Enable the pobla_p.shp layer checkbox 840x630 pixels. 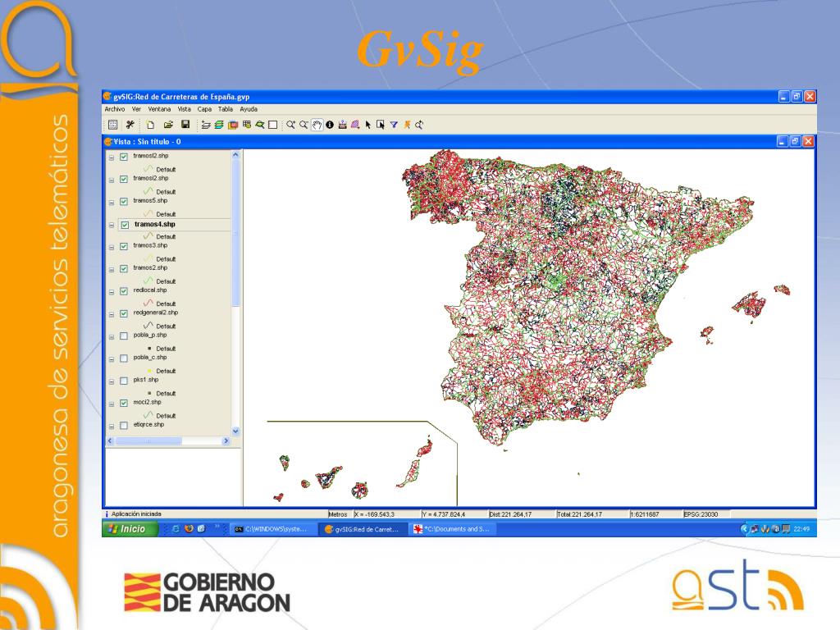124,336
